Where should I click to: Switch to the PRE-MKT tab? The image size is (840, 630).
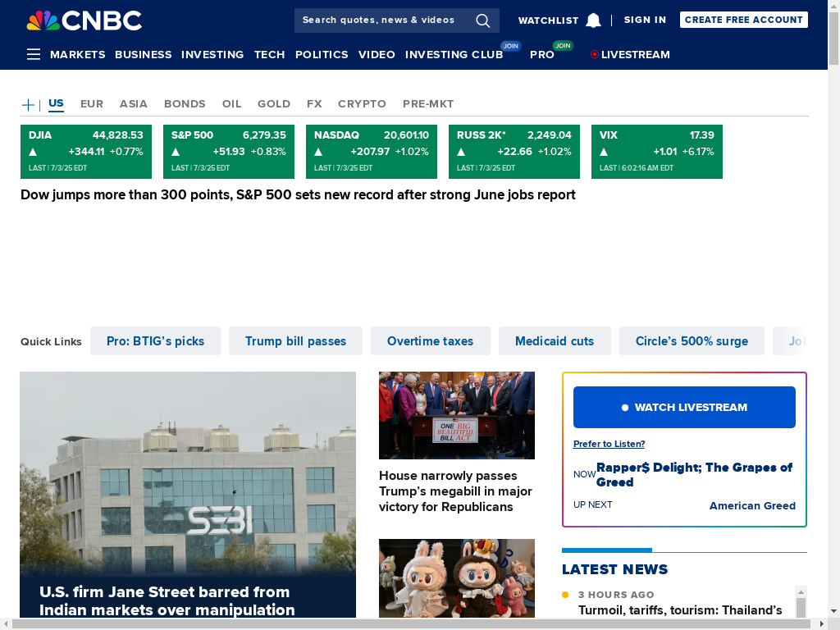(x=428, y=104)
